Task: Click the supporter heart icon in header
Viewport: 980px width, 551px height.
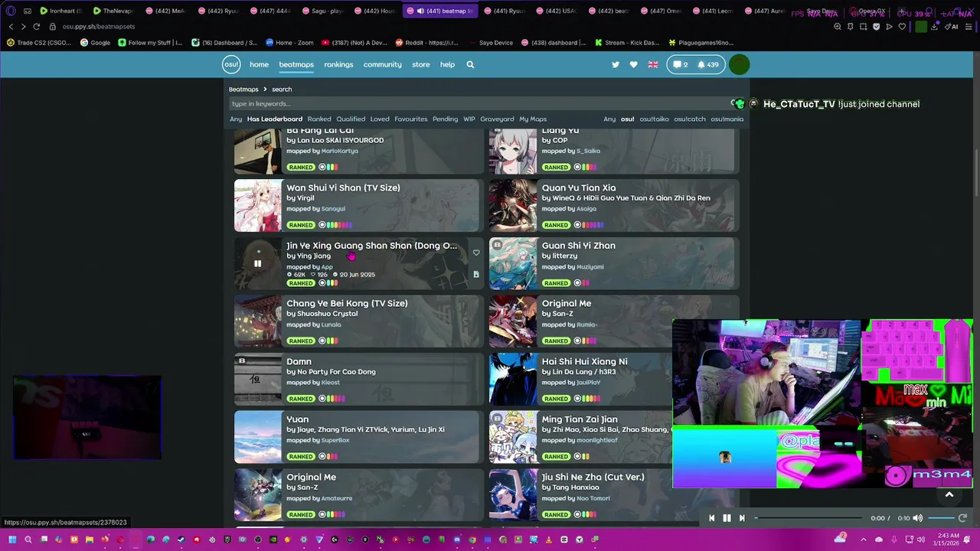Action: point(633,65)
